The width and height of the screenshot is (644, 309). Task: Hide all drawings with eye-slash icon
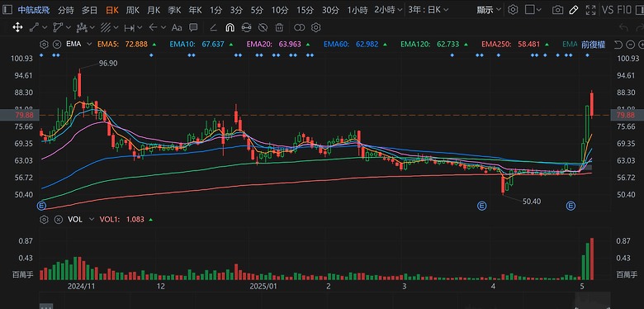coord(263,27)
